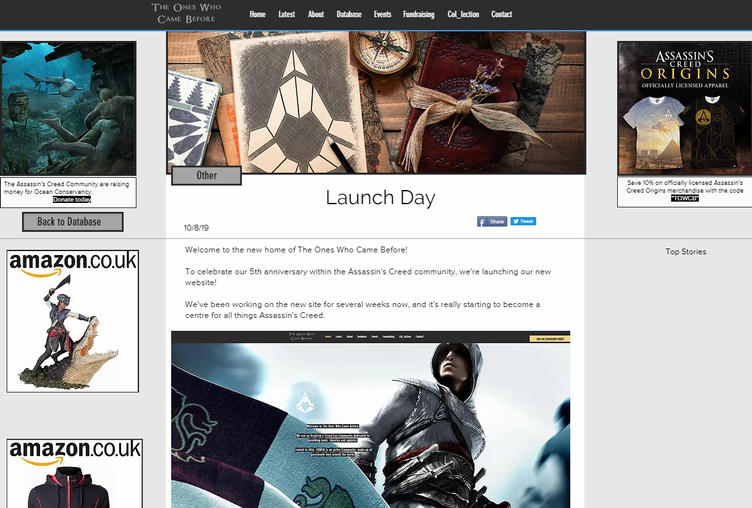Share the post on Facebook
Image resolution: width=752 pixels, height=508 pixels.
point(492,221)
